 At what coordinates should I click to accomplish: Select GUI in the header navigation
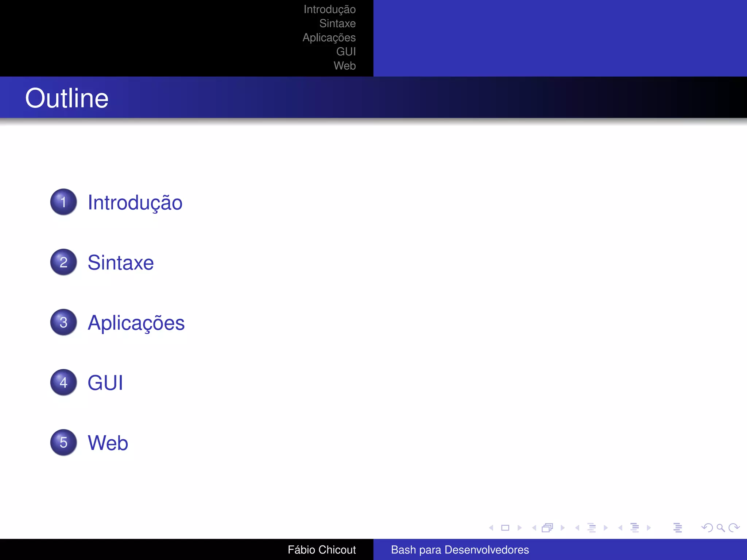(346, 52)
